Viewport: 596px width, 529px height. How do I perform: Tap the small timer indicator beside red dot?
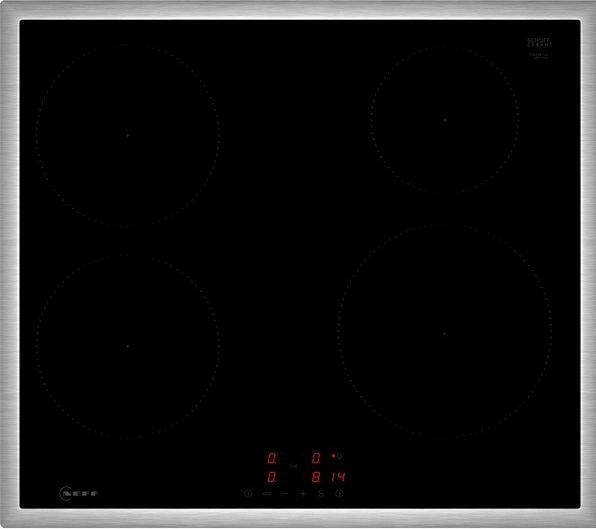[x=340, y=456]
